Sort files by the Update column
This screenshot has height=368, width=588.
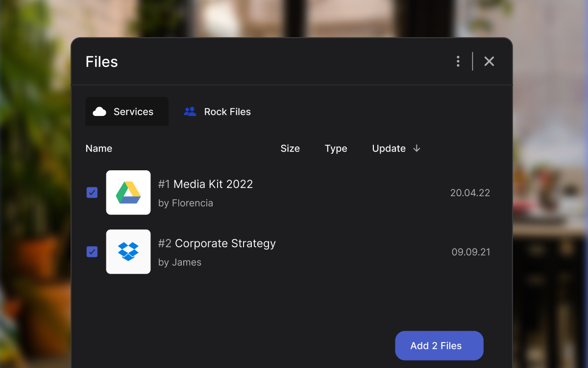pyautogui.click(x=389, y=148)
